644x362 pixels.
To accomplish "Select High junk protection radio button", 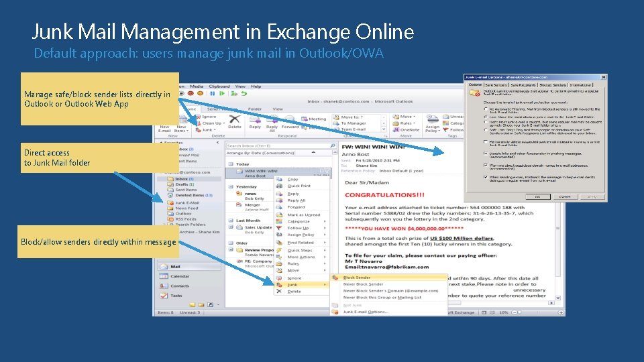I will coord(486,122).
